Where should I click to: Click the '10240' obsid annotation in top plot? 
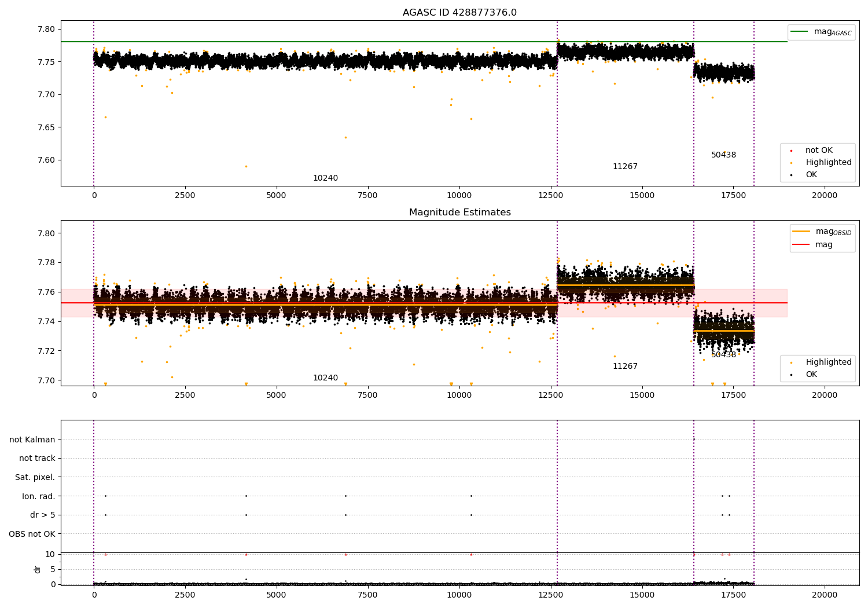[325, 178]
